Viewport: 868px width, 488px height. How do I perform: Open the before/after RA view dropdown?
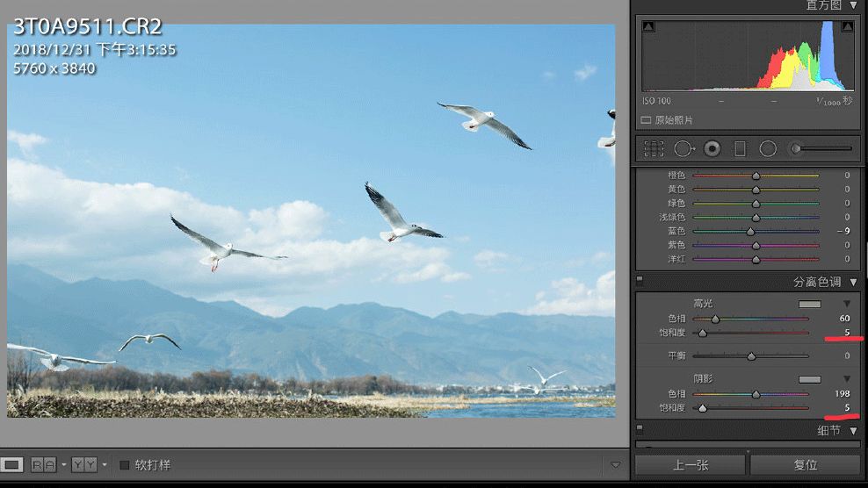coord(63,465)
